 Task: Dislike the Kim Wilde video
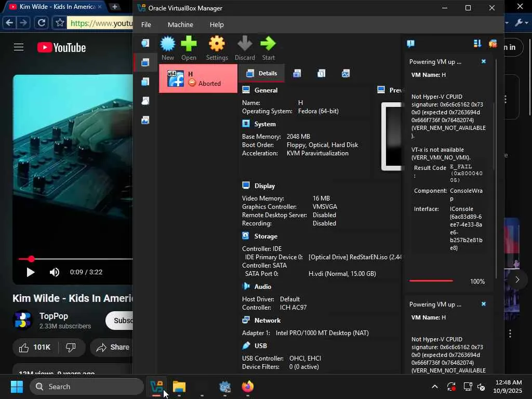71,348
